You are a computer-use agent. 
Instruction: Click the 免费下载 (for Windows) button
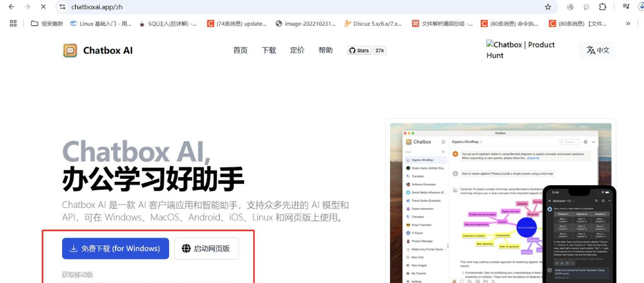click(x=116, y=248)
